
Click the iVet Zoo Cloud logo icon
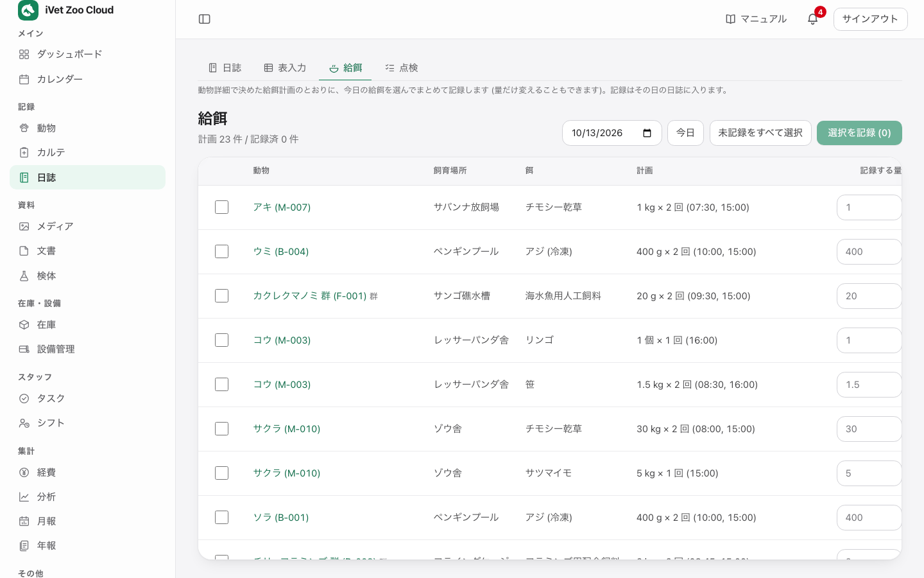coord(28,10)
